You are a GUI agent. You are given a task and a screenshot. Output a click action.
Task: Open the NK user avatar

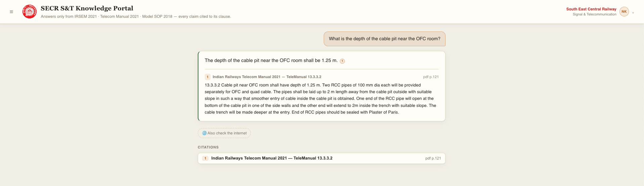point(624,11)
